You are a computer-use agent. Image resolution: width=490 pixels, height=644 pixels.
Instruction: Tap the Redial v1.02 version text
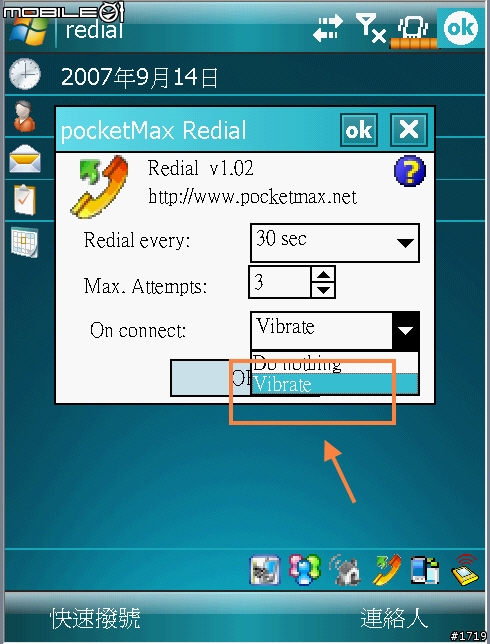pyautogui.click(x=200, y=168)
